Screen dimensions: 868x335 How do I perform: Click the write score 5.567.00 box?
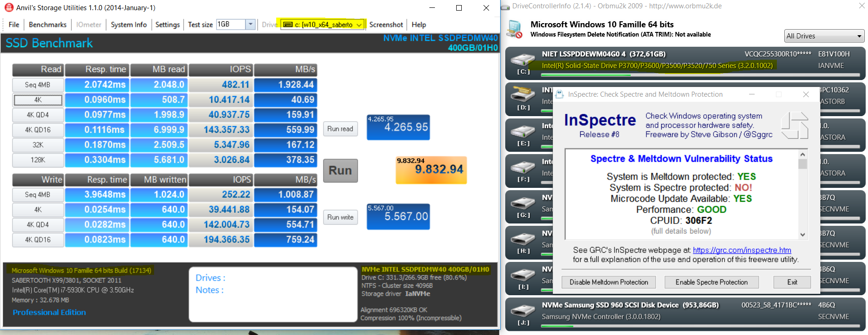click(398, 217)
